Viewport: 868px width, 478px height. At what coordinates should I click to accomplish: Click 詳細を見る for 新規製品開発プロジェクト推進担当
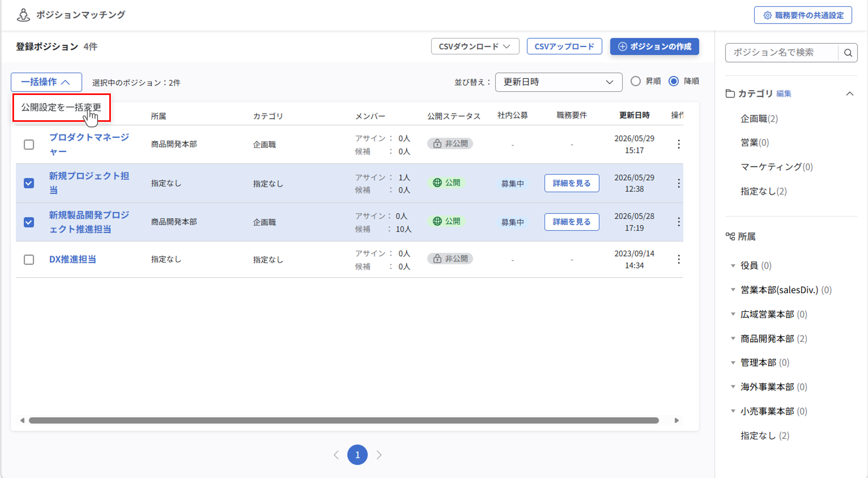(572, 222)
